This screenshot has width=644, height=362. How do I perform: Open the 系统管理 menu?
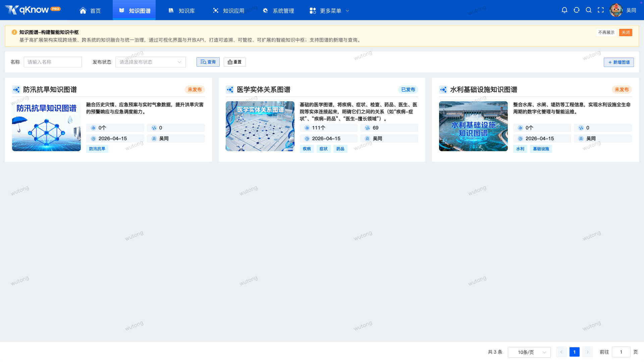278,11
